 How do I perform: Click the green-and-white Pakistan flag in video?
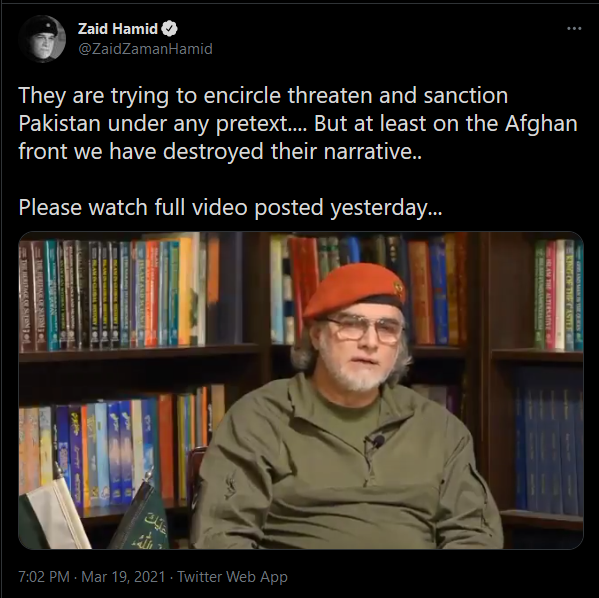[x=55, y=512]
